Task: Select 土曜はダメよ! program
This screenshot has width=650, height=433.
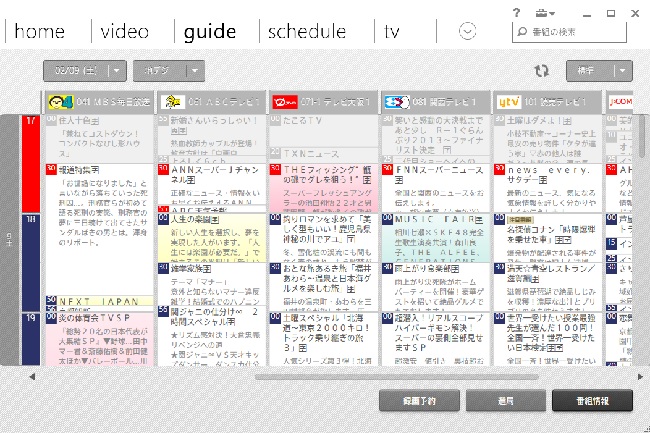Action: pyautogui.click(x=547, y=139)
